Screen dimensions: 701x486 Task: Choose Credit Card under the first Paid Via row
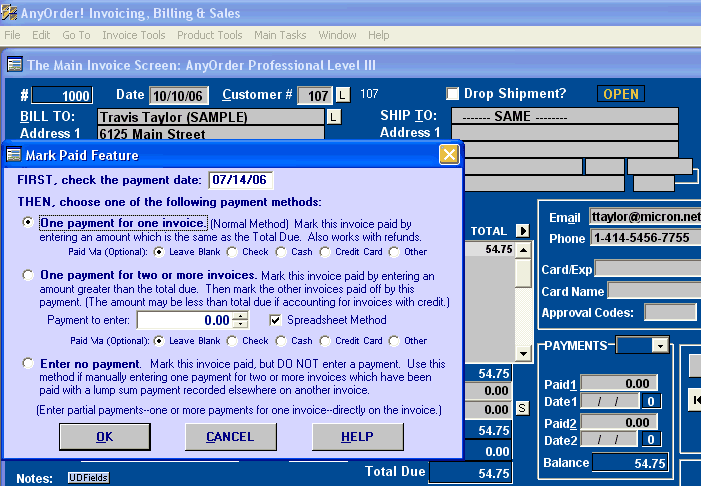click(325, 252)
